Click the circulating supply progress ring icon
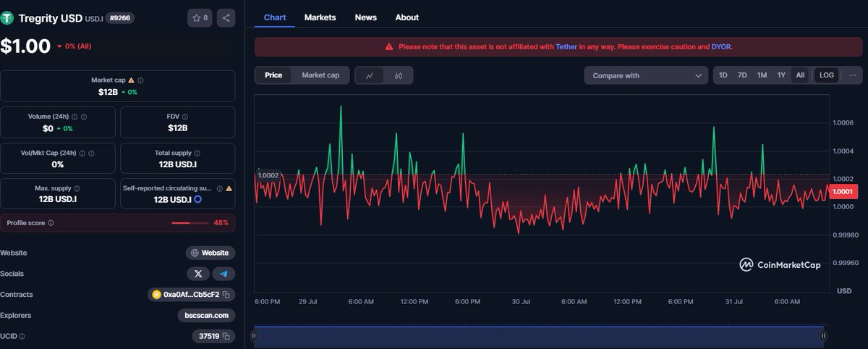 (x=197, y=199)
